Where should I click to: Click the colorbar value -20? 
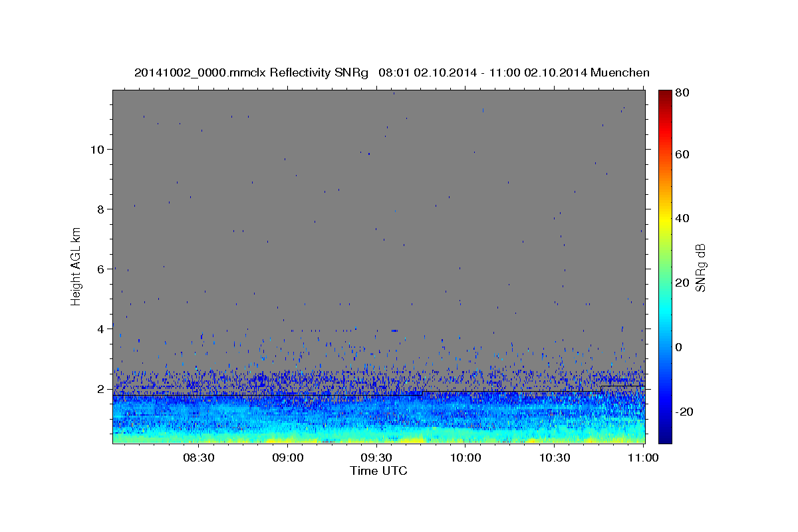click(x=685, y=412)
